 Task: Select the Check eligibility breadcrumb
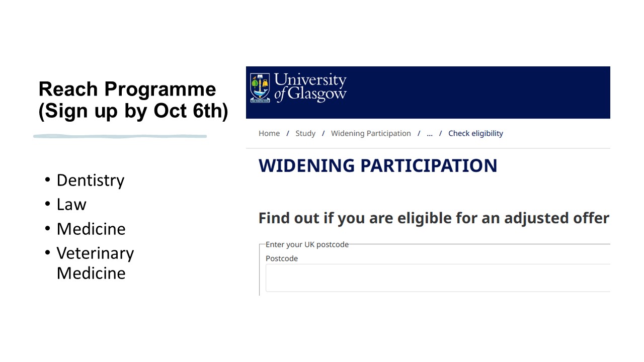(475, 133)
